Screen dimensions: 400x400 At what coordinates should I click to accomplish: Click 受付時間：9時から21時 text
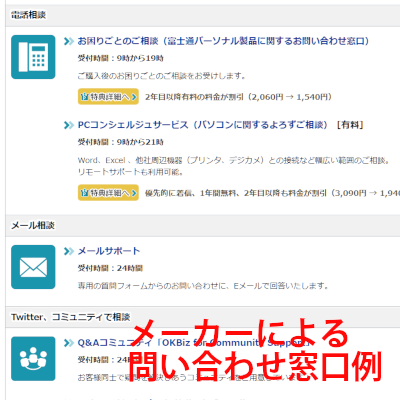(121, 142)
